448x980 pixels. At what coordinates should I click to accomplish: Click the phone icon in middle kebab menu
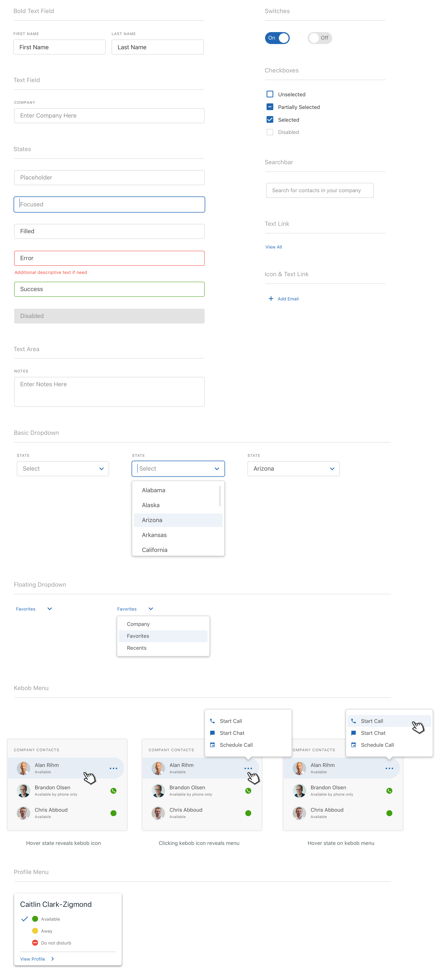click(x=212, y=721)
